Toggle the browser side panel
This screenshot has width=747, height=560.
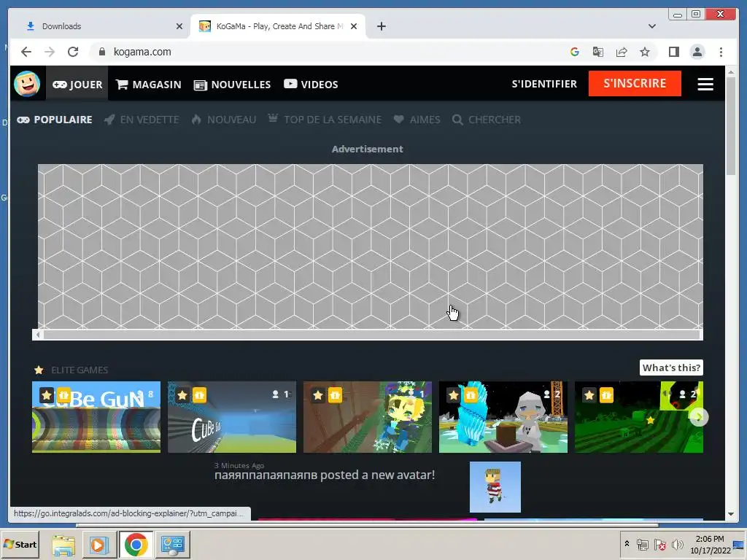pyautogui.click(x=673, y=52)
